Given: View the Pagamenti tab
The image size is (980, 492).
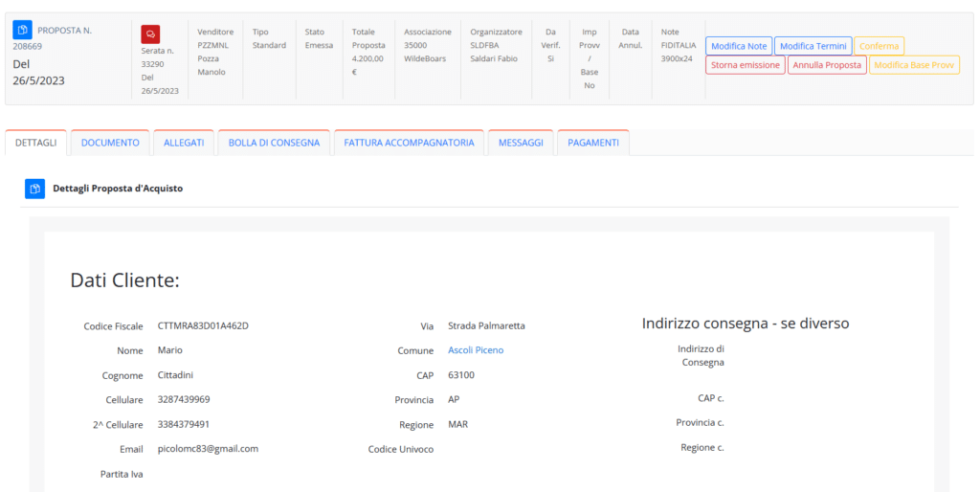Looking at the screenshot, I should 593,143.
